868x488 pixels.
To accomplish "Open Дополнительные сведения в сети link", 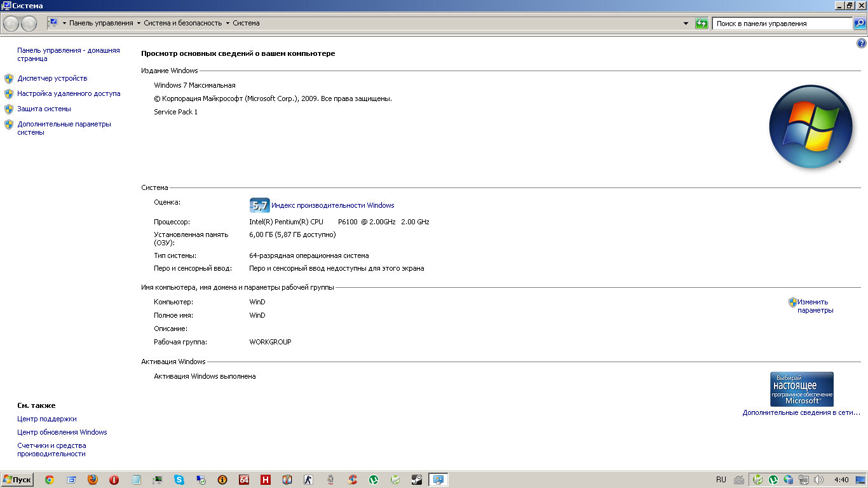I will pos(801,413).
